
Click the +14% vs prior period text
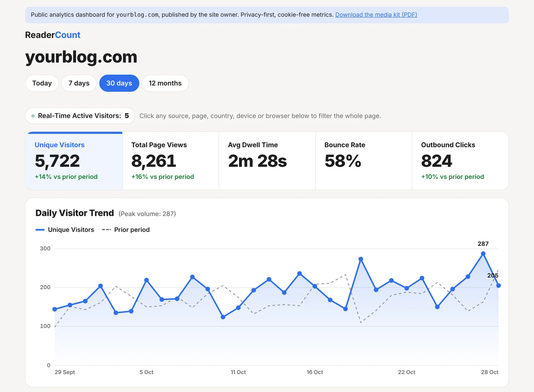click(66, 177)
